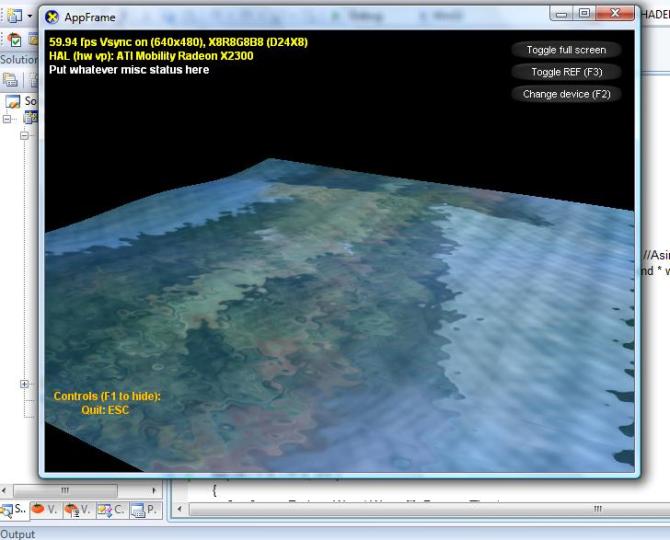Click the Toggle full screen button
Viewport: 670px width, 540px height.
pos(566,50)
